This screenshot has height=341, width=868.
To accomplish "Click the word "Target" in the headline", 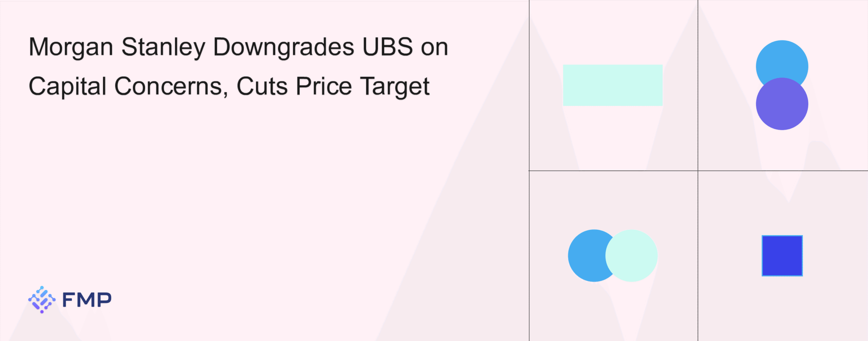I will [x=395, y=87].
